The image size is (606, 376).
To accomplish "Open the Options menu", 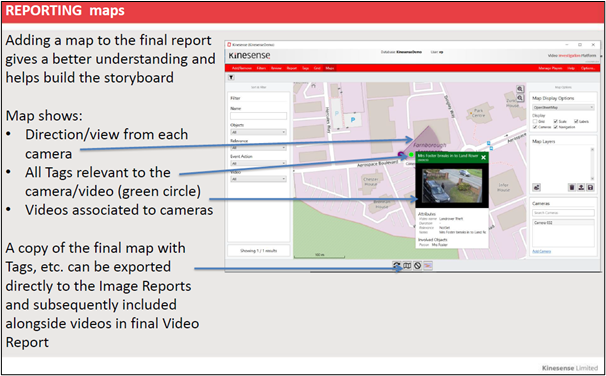I will [x=588, y=68].
